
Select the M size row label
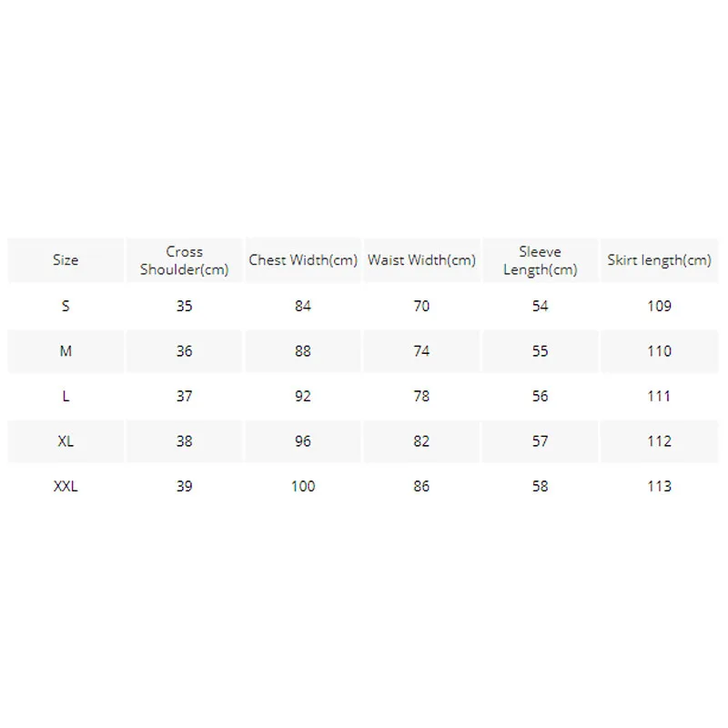pyautogui.click(x=66, y=350)
